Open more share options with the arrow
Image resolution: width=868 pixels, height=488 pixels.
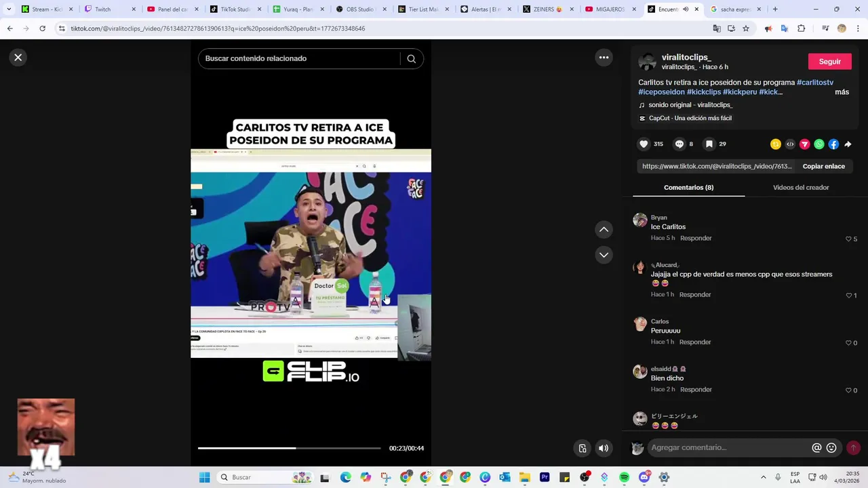click(x=848, y=144)
